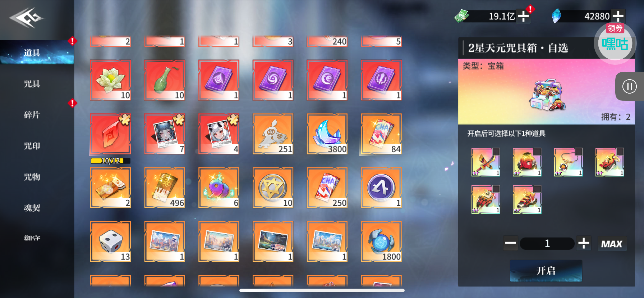Tap the back arrow logo in top-left
Image resolution: width=644 pixels, height=298 pixels.
(26, 18)
